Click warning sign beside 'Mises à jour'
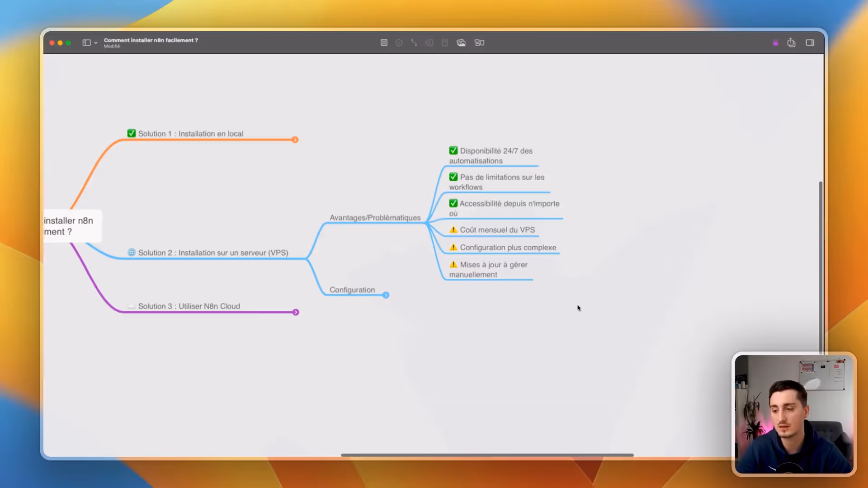Viewport: 868px width, 488px height. pyautogui.click(x=453, y=264)
